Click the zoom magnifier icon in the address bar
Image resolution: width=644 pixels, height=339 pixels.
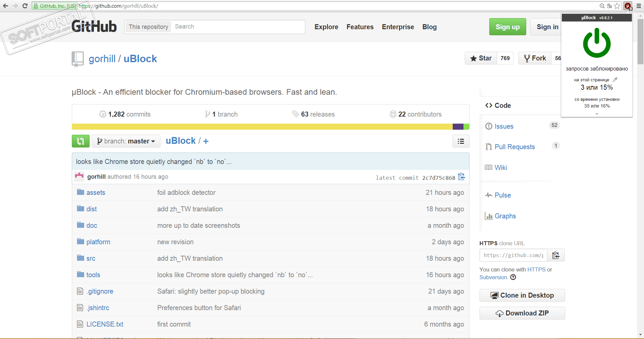pyautogui.click(x=602, y=6)
